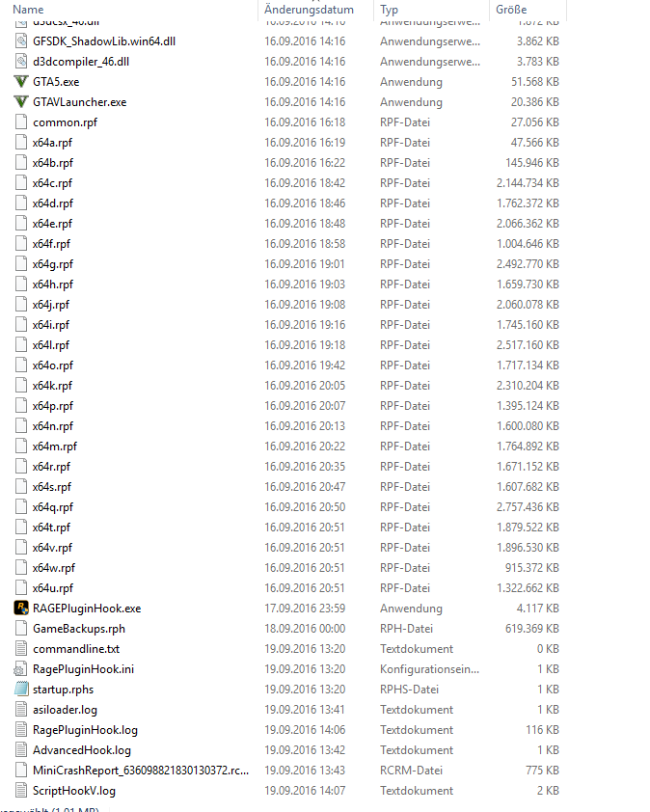Click the 20.386 KB size of GTAVLauncher.exe
The width and height of the screenshot is (650, 812).
tap(535, 102)
